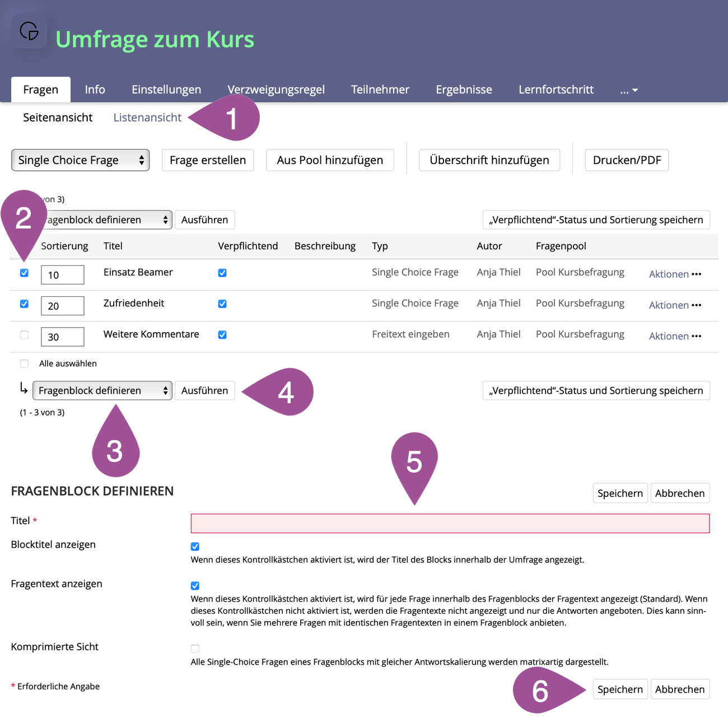The width and height of the screenshot is (728, 728).
Task: Focus the Titel input field
Action: click(450, 524)
